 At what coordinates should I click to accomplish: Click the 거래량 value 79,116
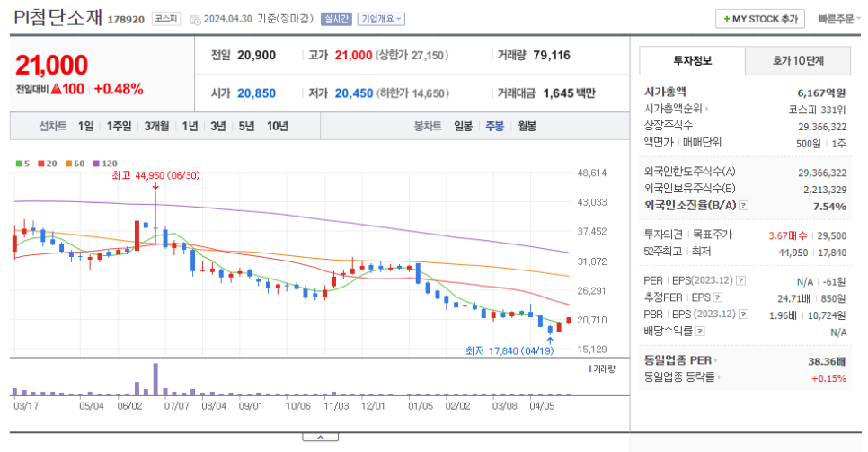552,56
